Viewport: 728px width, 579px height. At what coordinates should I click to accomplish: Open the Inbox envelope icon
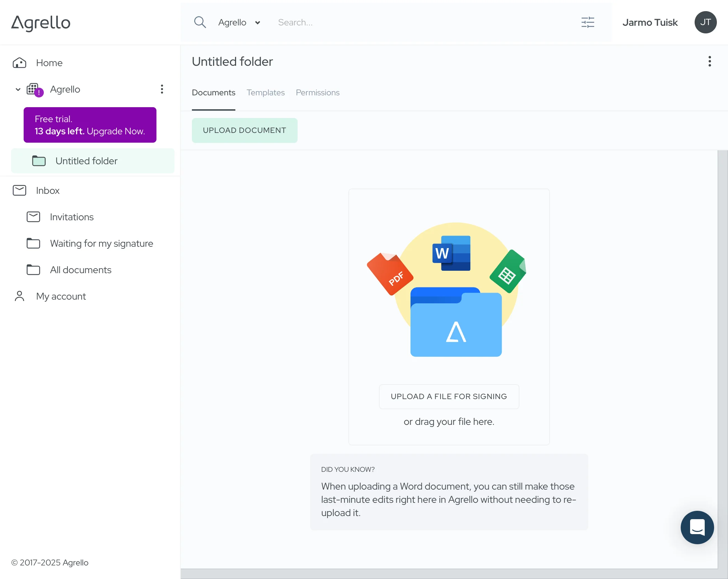(19, 190)
